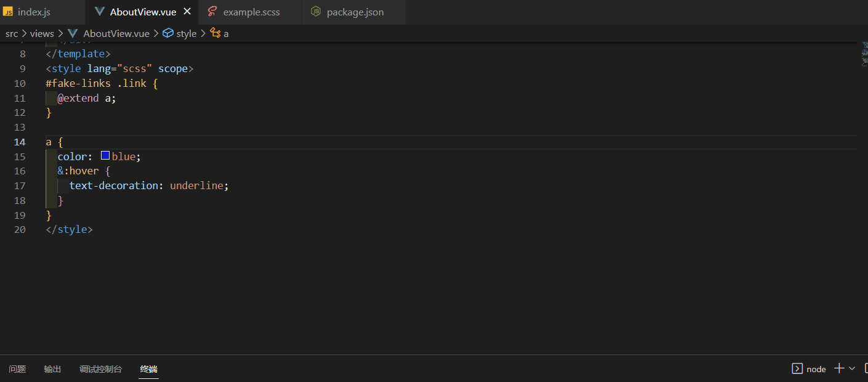Click the 输出 panel label
868x382 pixels.
(52, 368)
